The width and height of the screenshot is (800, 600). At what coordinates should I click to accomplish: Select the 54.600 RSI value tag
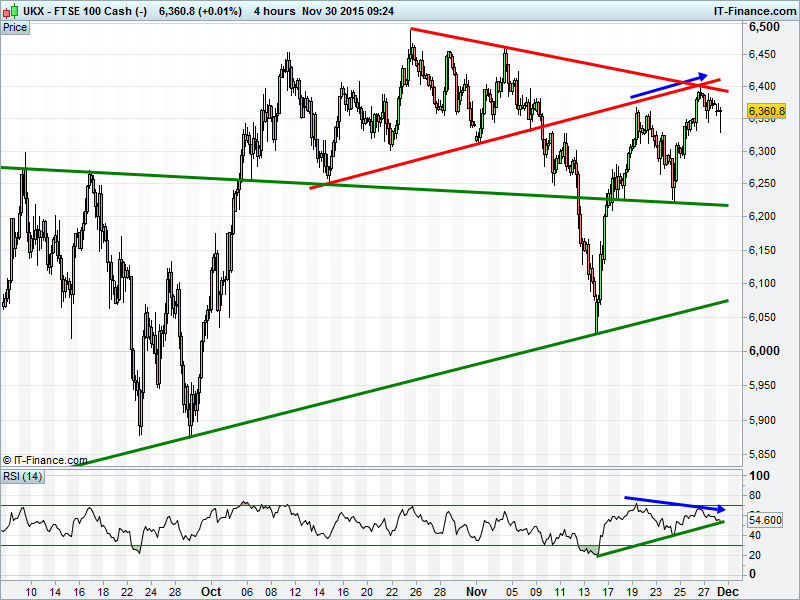tap(765, 520)
